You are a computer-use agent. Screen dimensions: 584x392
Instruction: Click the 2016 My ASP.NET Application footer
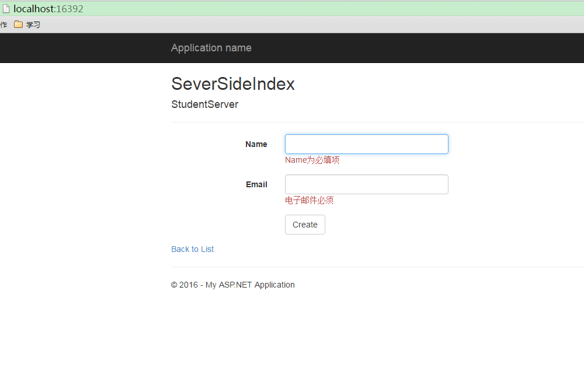(x=233, y=285)
